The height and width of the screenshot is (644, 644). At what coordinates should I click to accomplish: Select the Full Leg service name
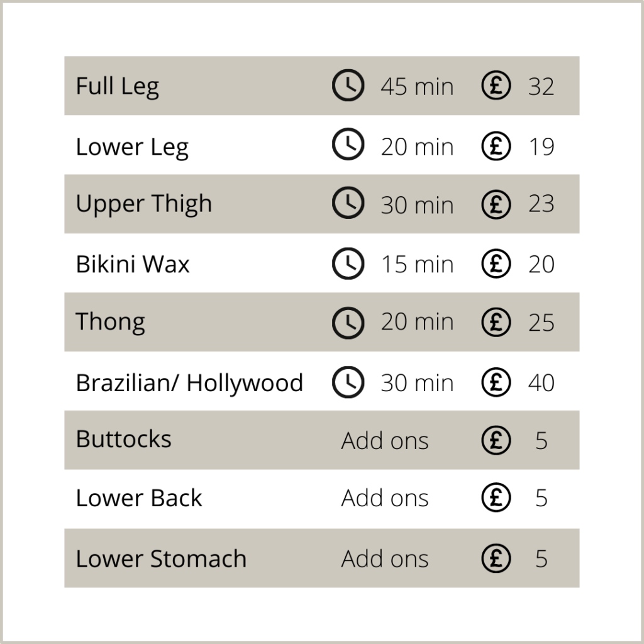click(x=118, y=87)
